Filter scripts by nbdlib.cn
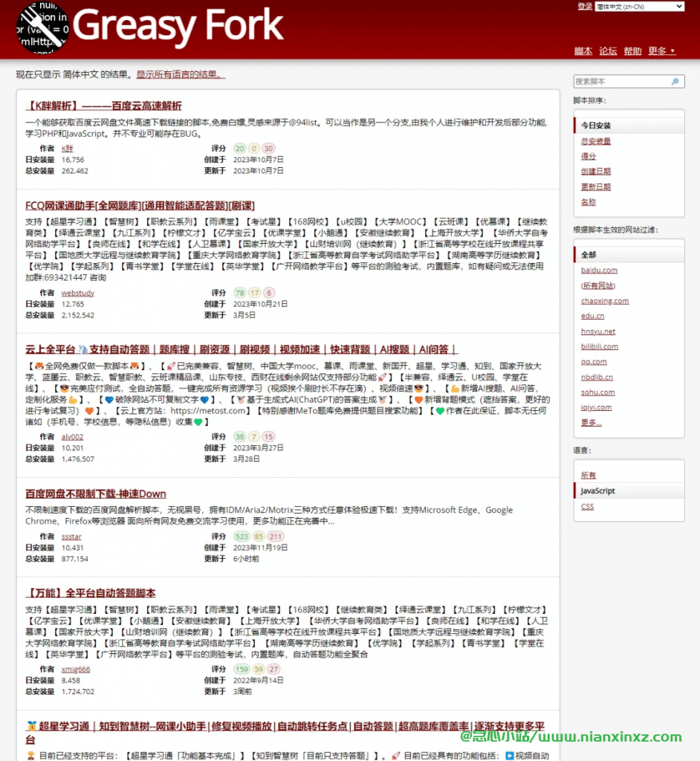700x761 pixels. 597,377
